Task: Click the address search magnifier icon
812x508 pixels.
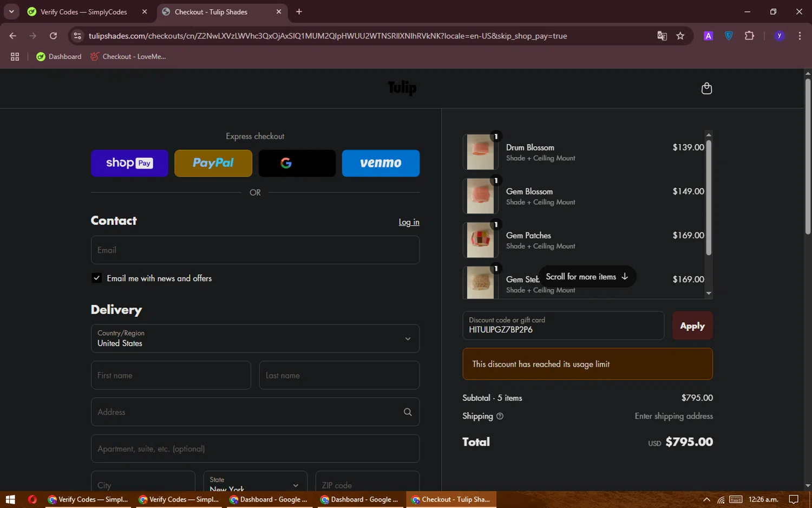Action: [x=408, y=412]
